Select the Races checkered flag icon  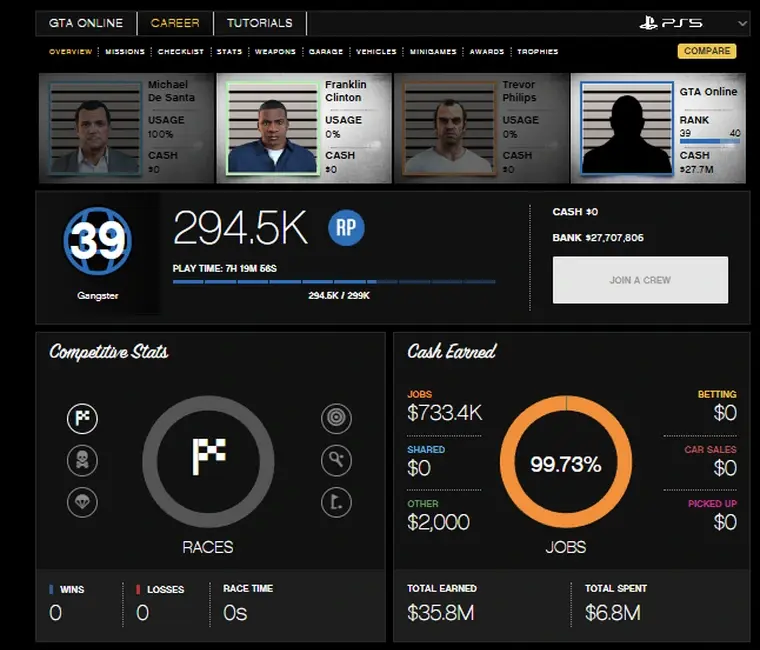click(82, 418)
